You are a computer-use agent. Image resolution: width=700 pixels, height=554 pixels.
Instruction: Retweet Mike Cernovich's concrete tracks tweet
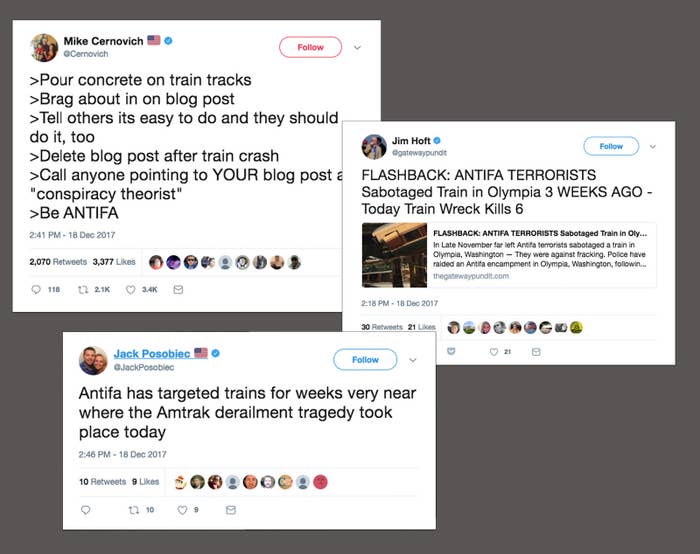(83, 290)
